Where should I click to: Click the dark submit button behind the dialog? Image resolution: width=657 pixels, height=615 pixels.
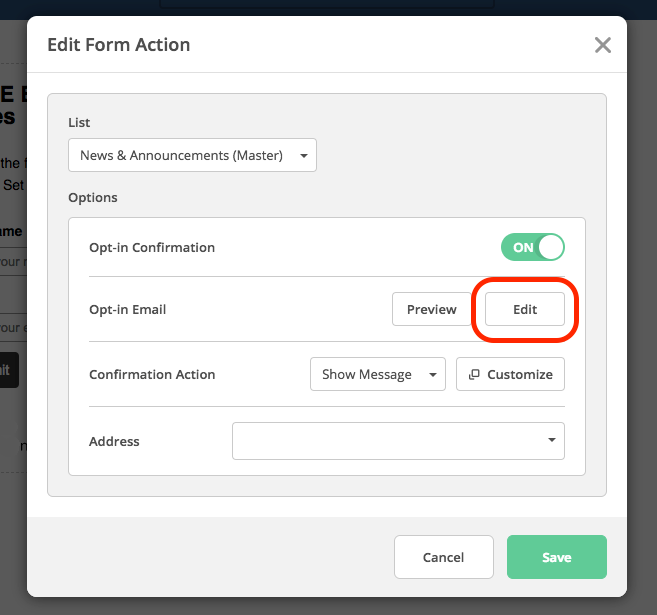8,369
